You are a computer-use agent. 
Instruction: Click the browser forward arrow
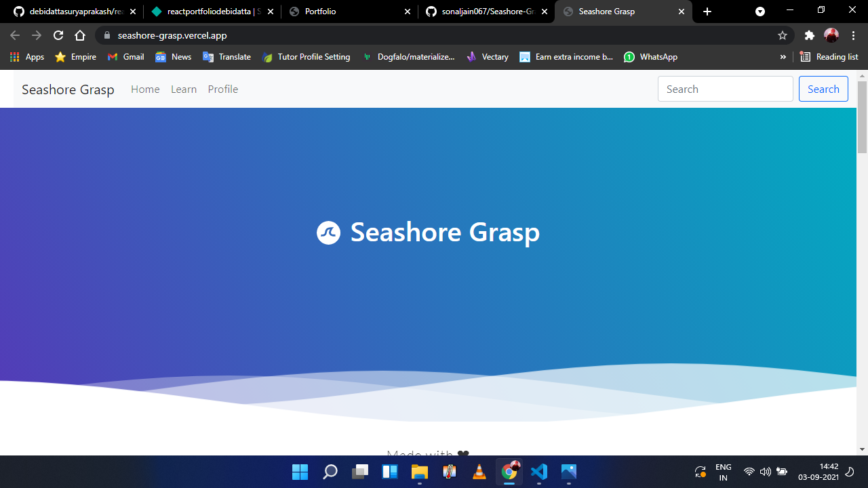37,35
